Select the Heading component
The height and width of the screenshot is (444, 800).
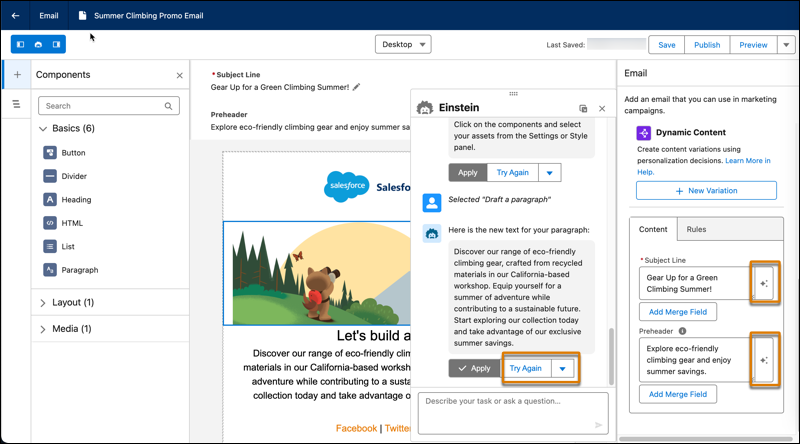[67, 200]
